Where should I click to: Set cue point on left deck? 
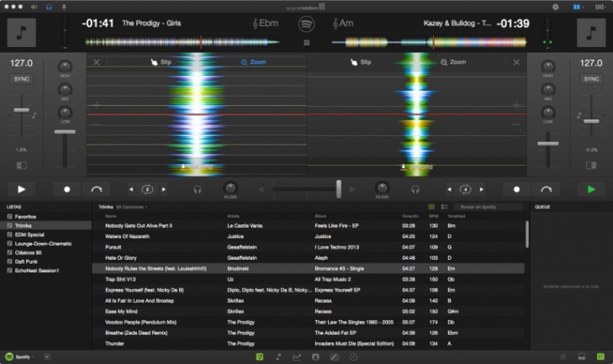[x=67, y=189]
